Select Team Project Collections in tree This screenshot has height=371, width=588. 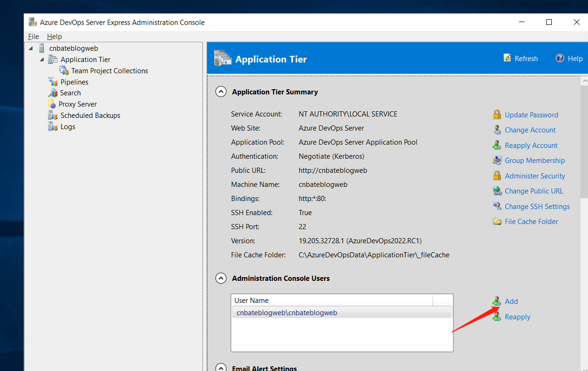109,70
